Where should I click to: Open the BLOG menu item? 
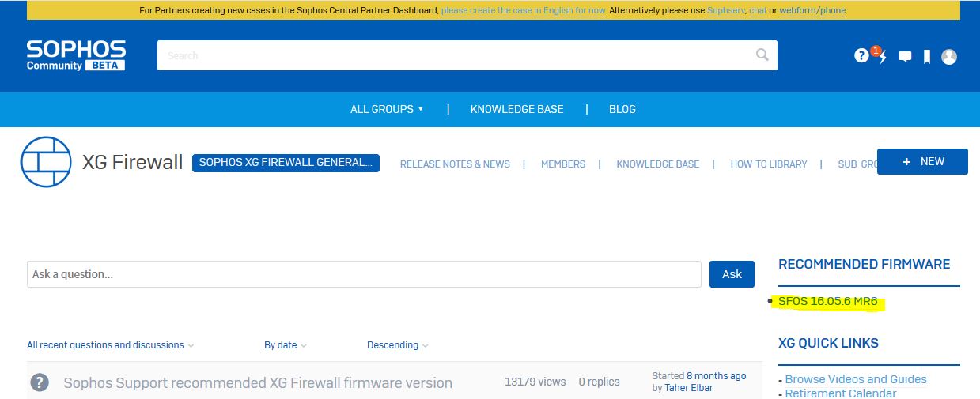click(622, 109)
